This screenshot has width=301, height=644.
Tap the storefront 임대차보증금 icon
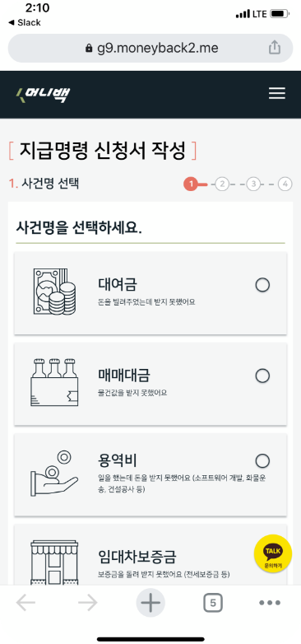(x=54, y=562)
